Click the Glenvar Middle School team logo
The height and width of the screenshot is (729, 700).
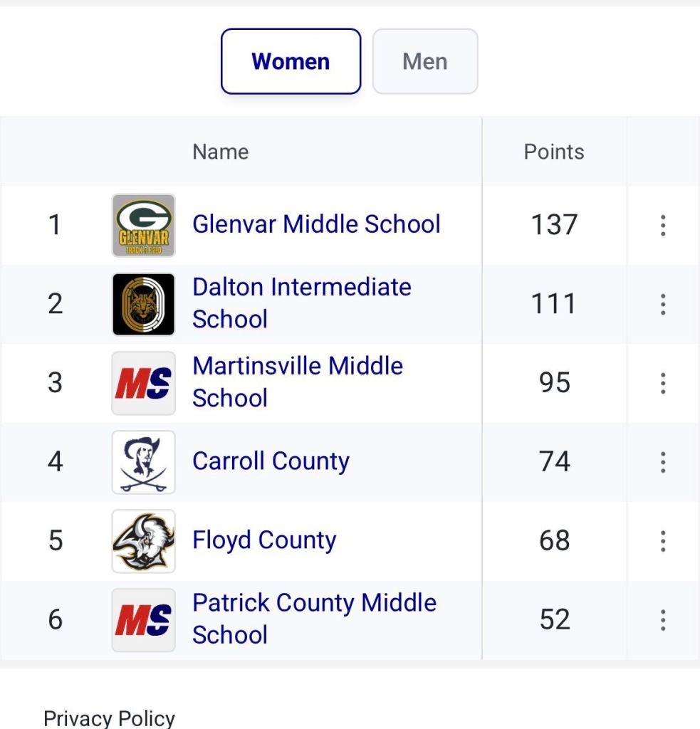click(x=143, y=225)
